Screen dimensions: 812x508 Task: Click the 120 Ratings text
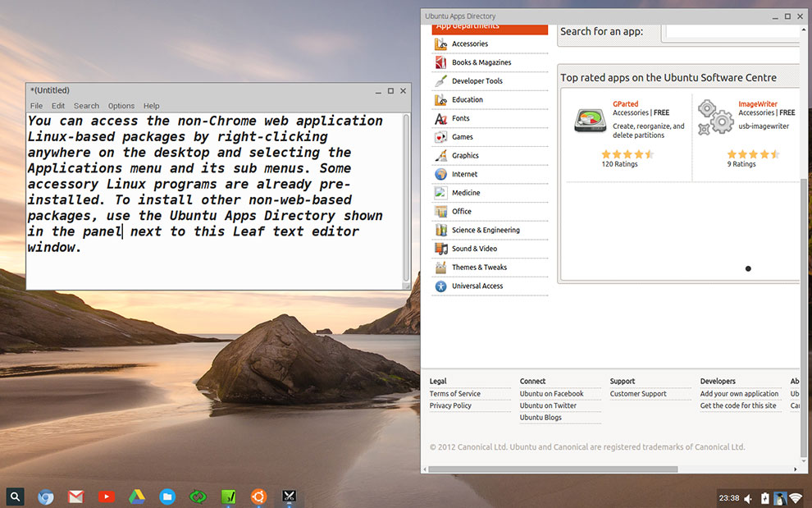tap(619, 164)
